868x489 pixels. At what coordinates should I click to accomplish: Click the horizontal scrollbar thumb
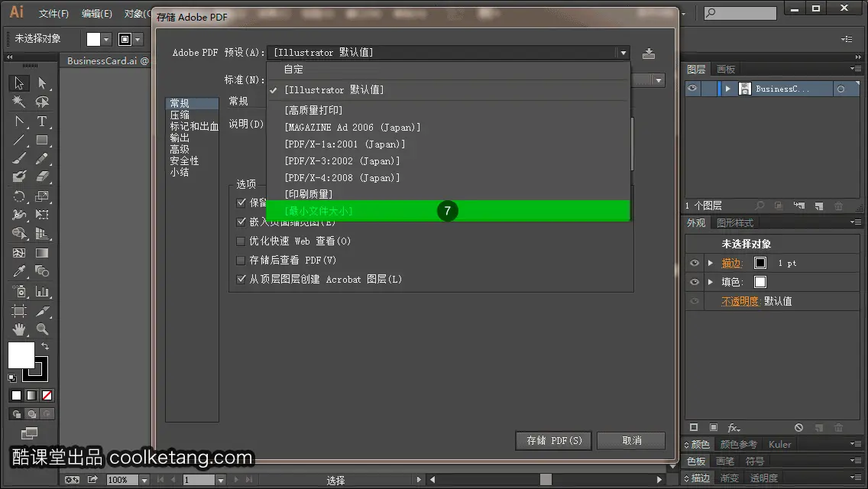coord(546,480)
